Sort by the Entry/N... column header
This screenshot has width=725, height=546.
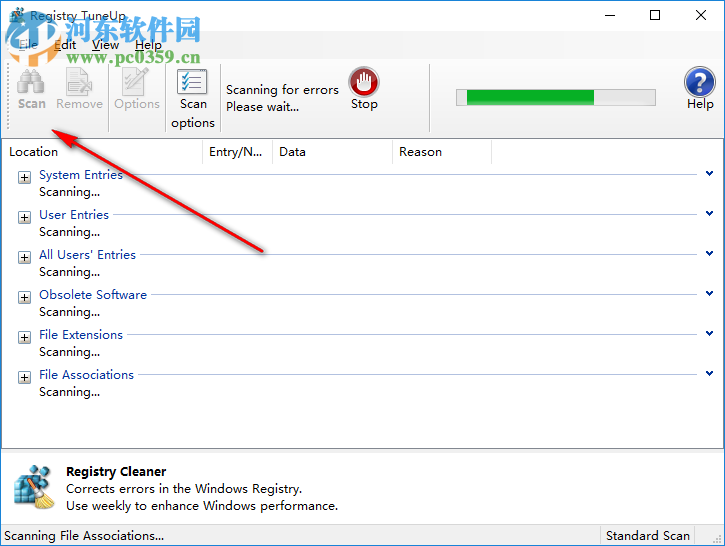(x=237, y=152)
